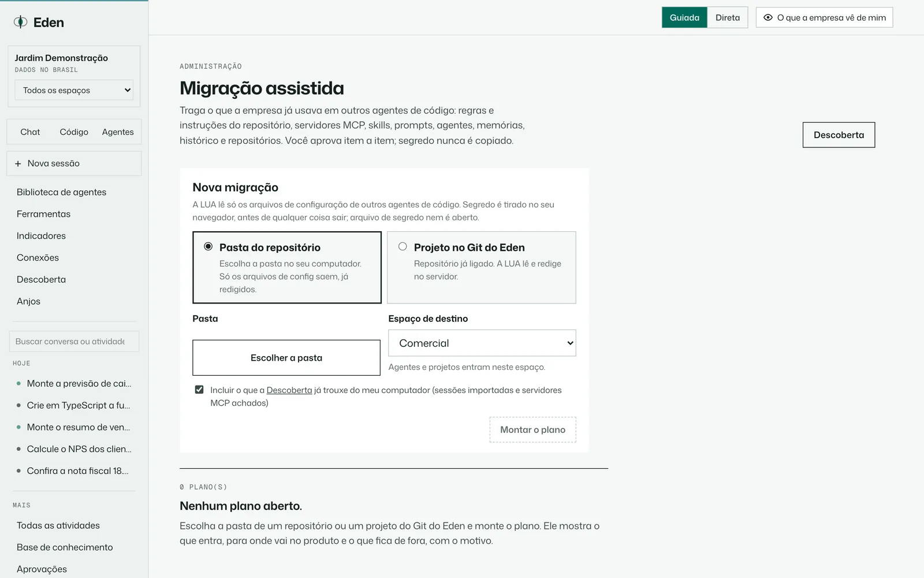
Task: Open Base de conhecimento
Action: click(x=65, y=547)
